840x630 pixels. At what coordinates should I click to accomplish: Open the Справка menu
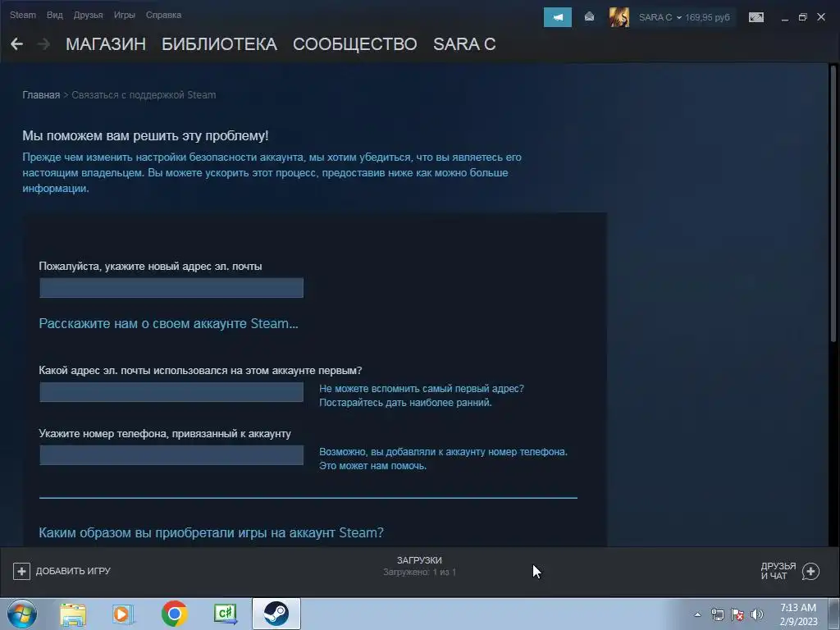(163, 15)
